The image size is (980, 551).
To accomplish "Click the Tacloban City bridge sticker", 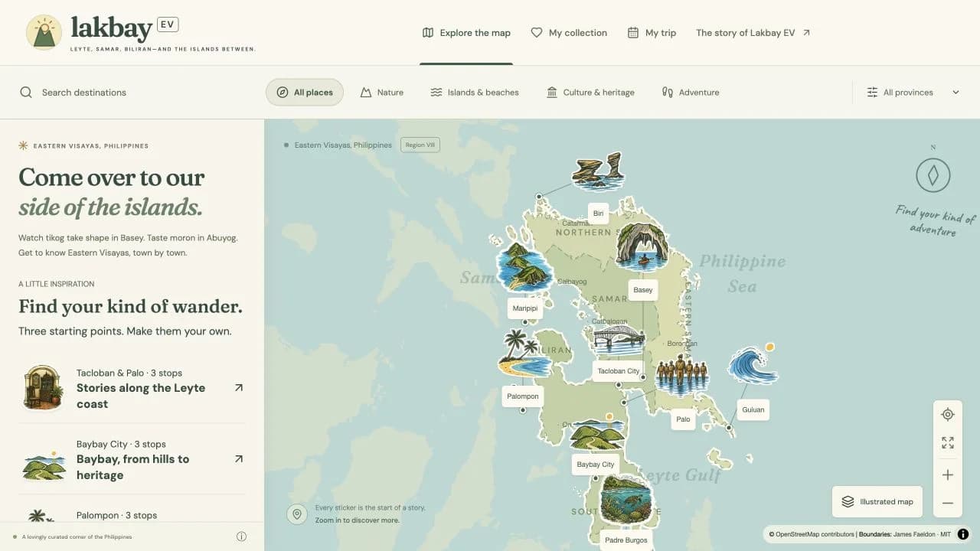I will (619, 339).
